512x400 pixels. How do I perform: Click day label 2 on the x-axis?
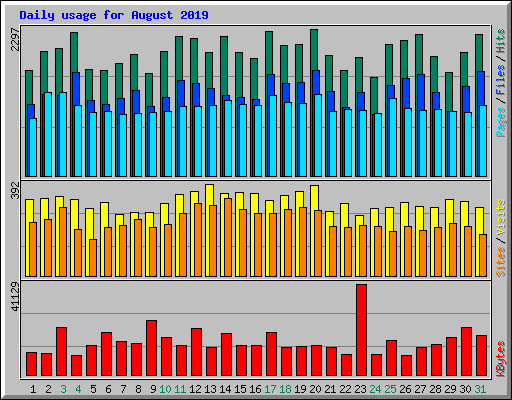coord(48,389)
